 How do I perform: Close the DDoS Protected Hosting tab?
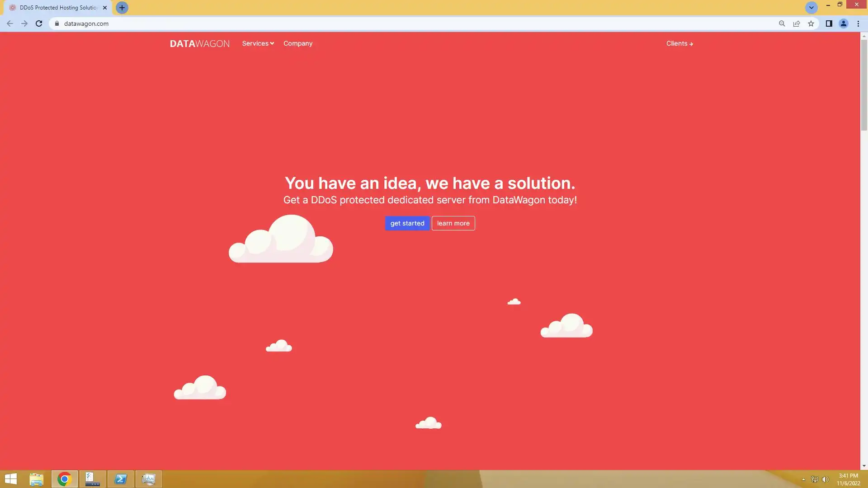coord(105,8)
